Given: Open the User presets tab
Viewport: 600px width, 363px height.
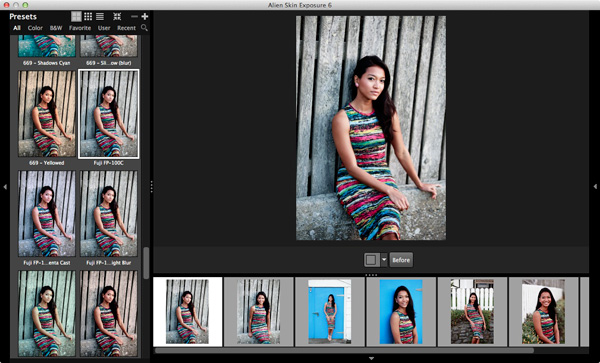Looking at the screenshot, I should coord(104,28).
